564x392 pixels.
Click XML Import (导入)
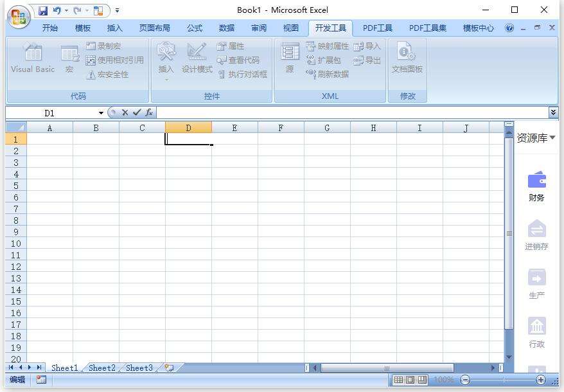click(x=367, y=46)
